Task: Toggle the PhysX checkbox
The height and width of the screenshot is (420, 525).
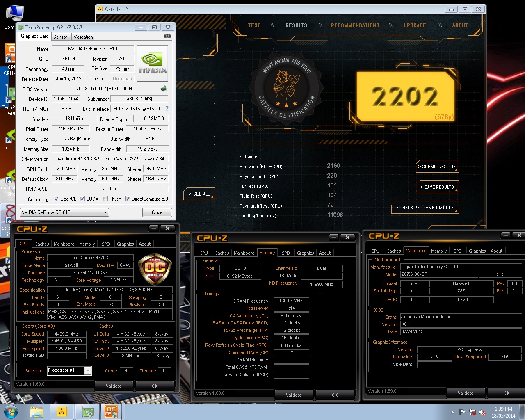Action: tap(105, 199)
